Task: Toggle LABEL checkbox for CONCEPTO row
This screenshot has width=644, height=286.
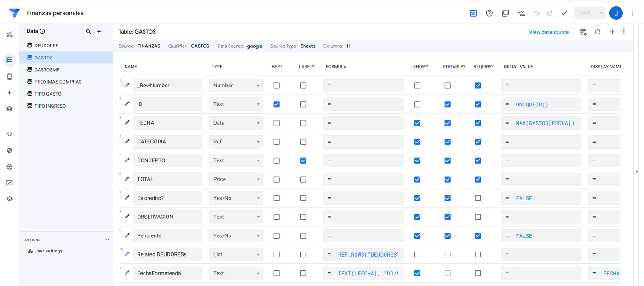Action: tap(304, 160)
